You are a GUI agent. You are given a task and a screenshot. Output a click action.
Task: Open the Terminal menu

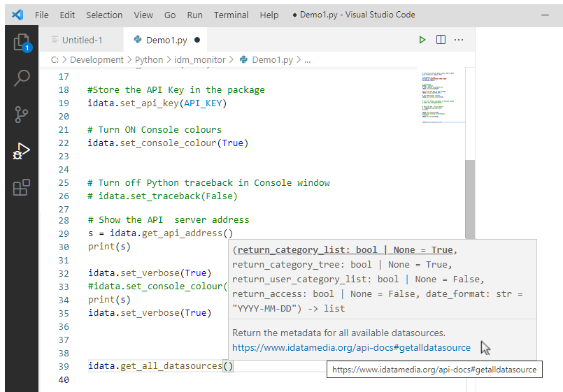(x=231, y=15)
